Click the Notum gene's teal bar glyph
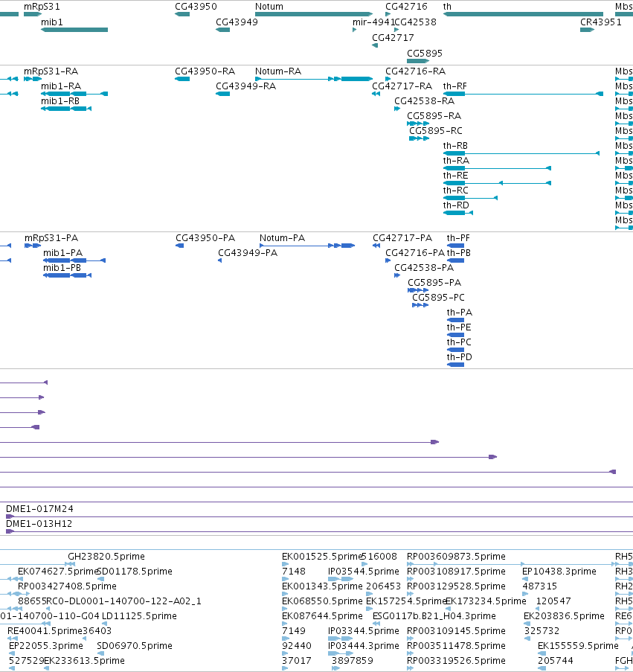633x672 pixels. (314, 14)
